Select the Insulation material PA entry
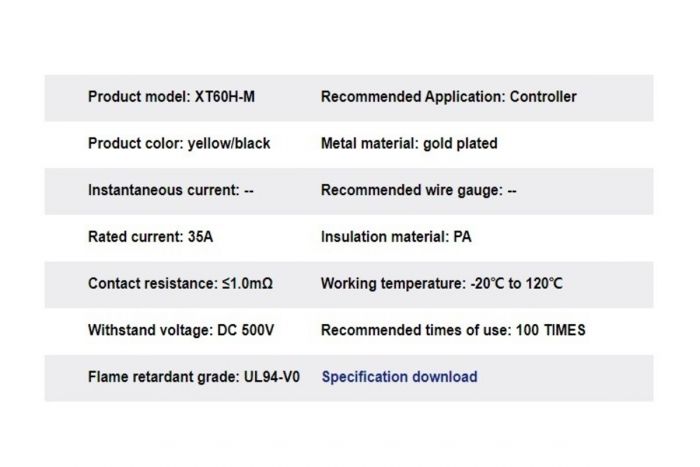The height and width of the screenshot is (467, 700). (396, 237)
